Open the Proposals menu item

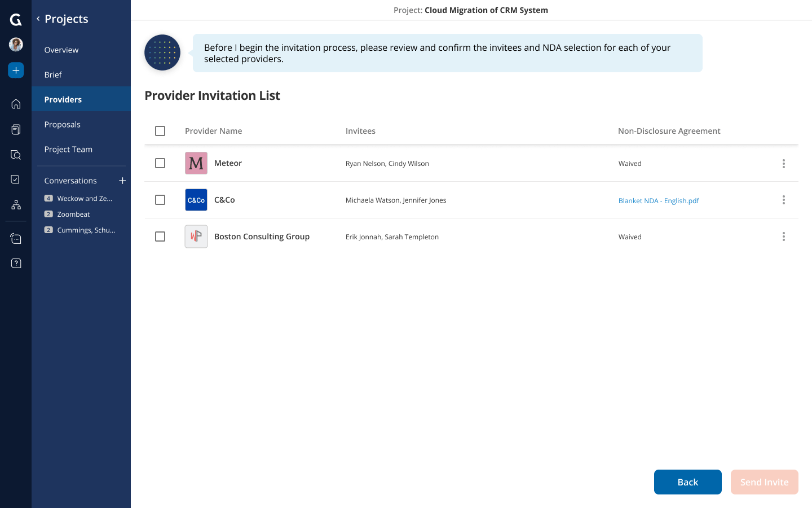pos(63,124)
